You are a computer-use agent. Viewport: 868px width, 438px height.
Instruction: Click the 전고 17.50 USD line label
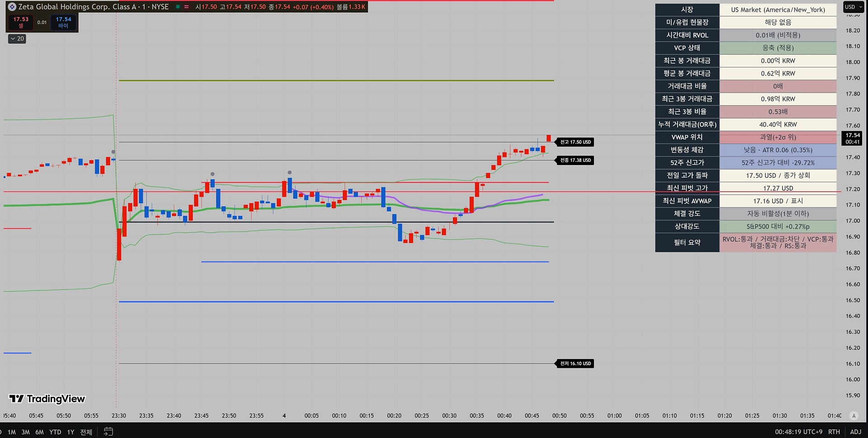[x=576, y=142]
